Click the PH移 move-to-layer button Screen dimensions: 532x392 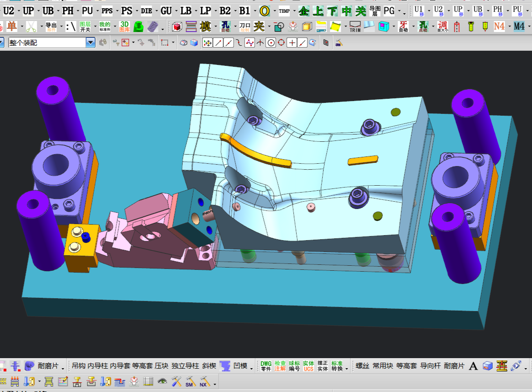(498, 11)
